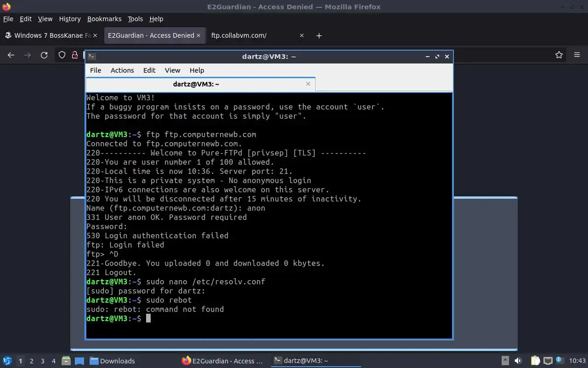Open file manager icon in taskbar
Screen dimensions: 588x368
(x=66, y=361)
